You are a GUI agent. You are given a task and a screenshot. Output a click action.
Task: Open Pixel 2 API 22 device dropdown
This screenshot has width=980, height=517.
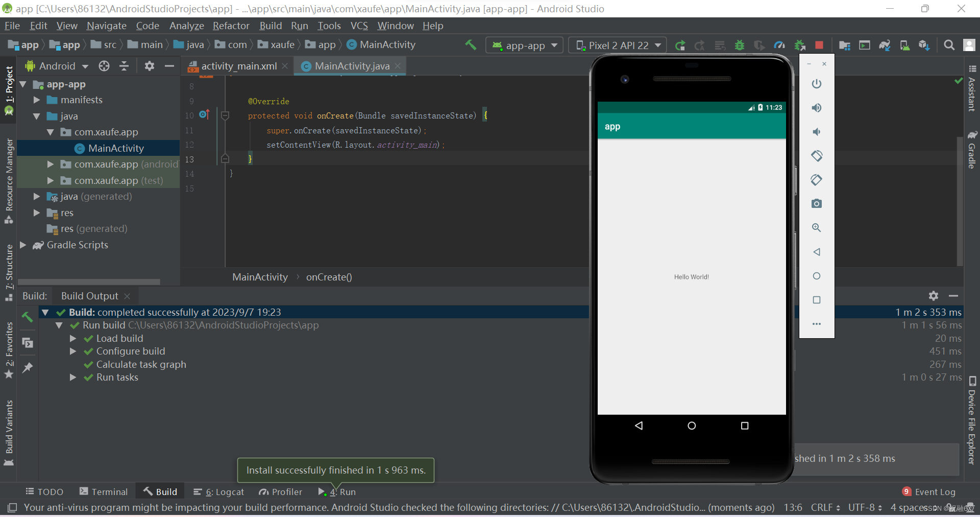click(618, 45)
